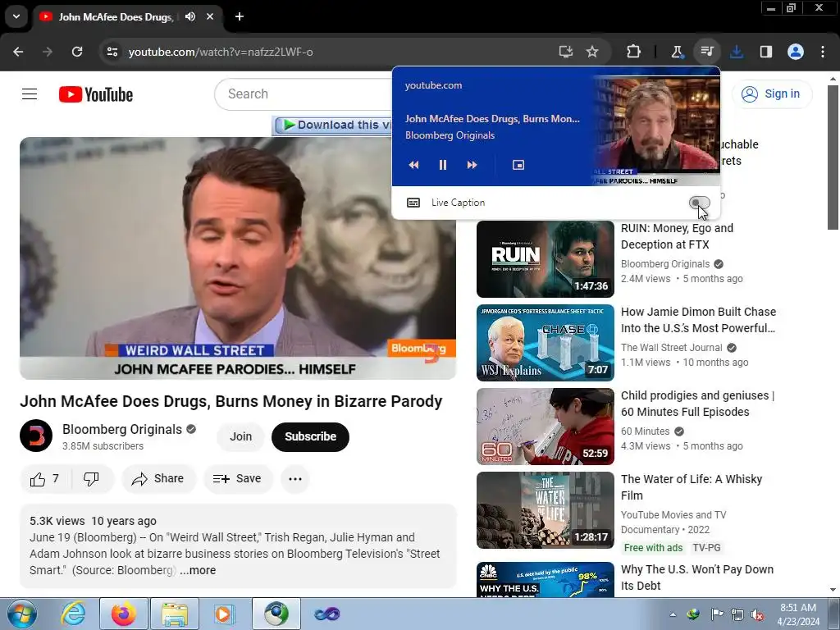
Task: Open Child prodigies 60 Minutes thumbnail
Action: pyautogui.click(x=545, y=426)
